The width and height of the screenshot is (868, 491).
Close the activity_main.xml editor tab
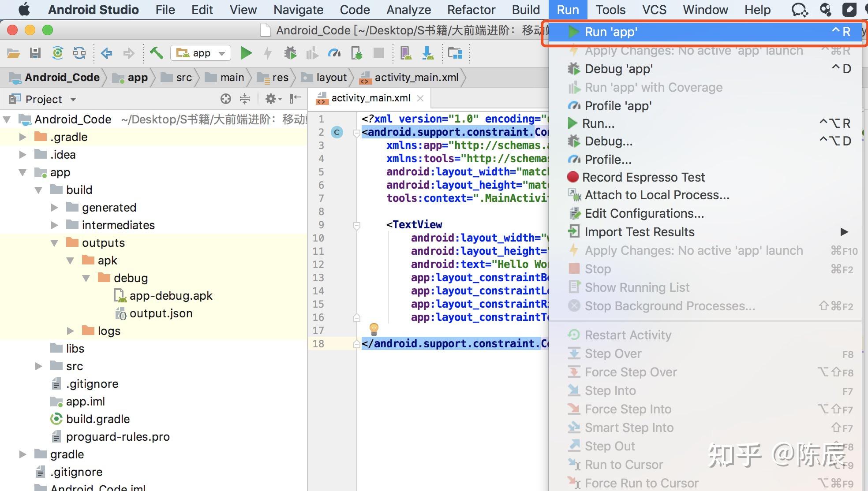pos(420,98)
